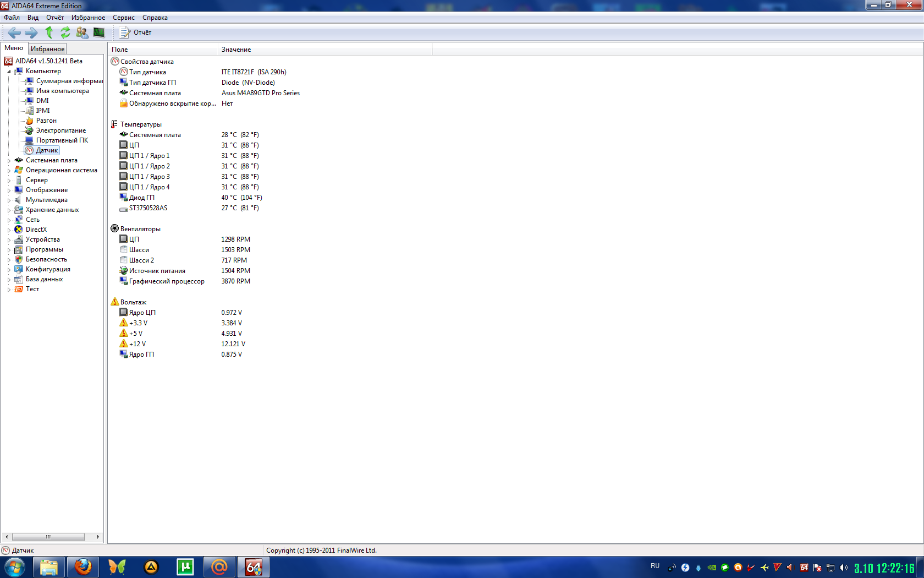This screenshot has height=578, width=924.
Task: Open the Вид menu
Action: point(33,18)
